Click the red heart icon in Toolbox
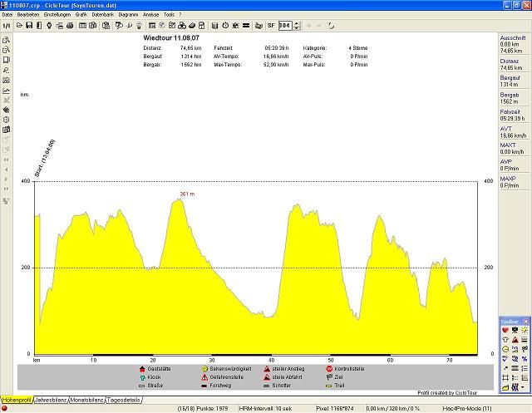This screenshot has width=532, height=413. [x=505, y=330]
